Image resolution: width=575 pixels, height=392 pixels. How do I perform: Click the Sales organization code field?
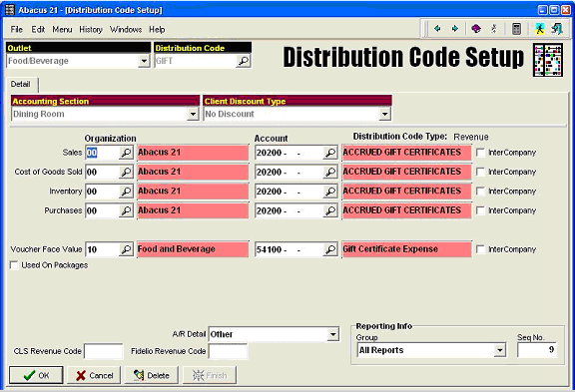[x=102, y=153]
